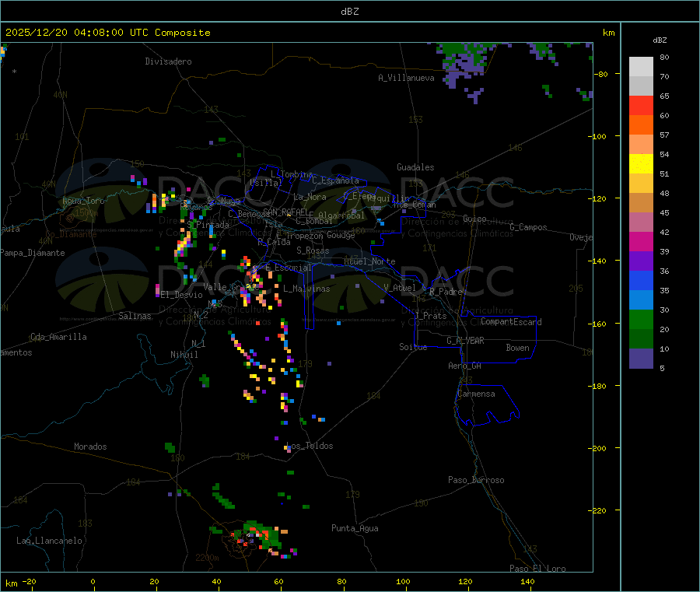Viewport: 700px width, 592px height.
Task: Select the La_Nora place label
Action: point(310,197)
